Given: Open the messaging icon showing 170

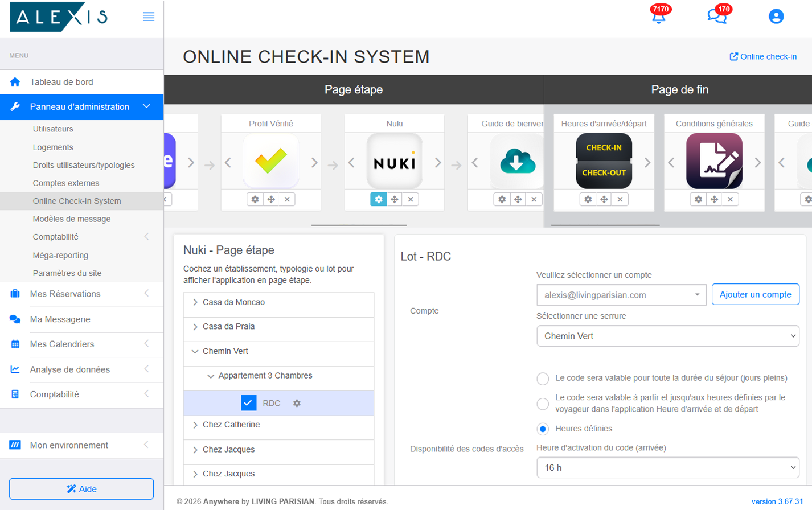Looking at the screenshot, I should pos(717,17).
